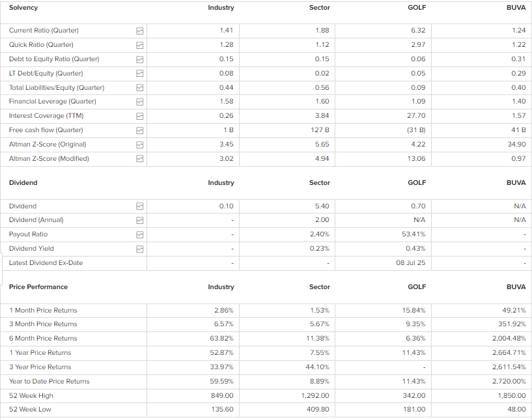Click chart icon beside Quick Ratio (Quarter)
This screenshot has width=532, height=420.
(139, 45)
